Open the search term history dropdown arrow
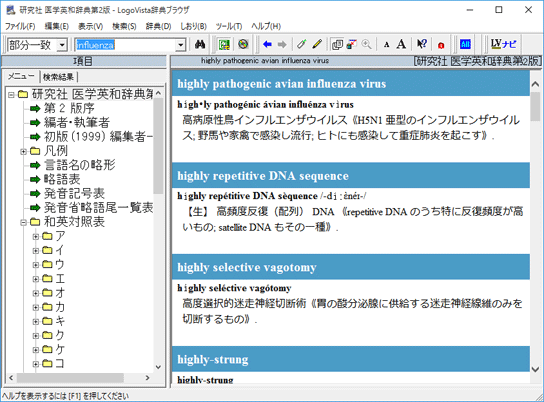The width and height of the screenshot is (544, 402). (x=180, y=45)
